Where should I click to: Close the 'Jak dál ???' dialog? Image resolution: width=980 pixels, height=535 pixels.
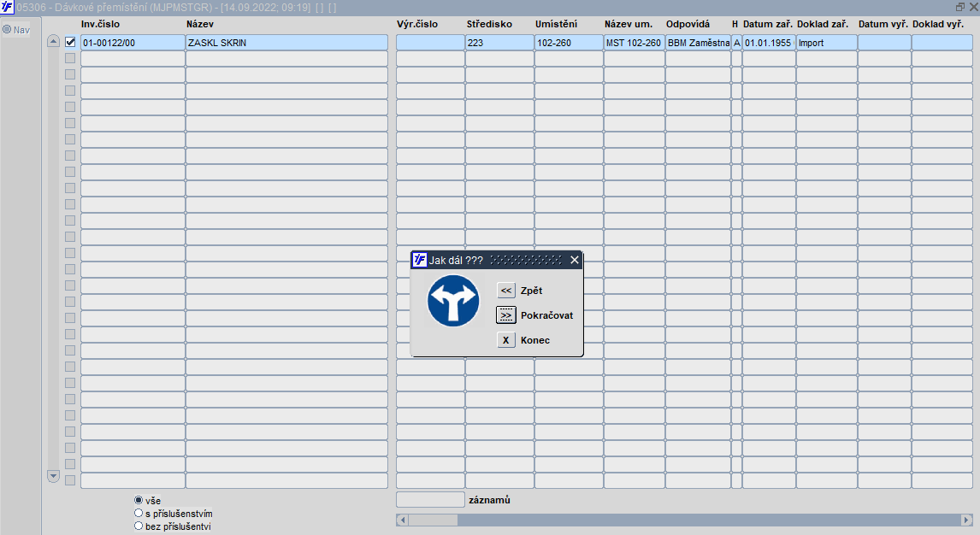(575, 260)
